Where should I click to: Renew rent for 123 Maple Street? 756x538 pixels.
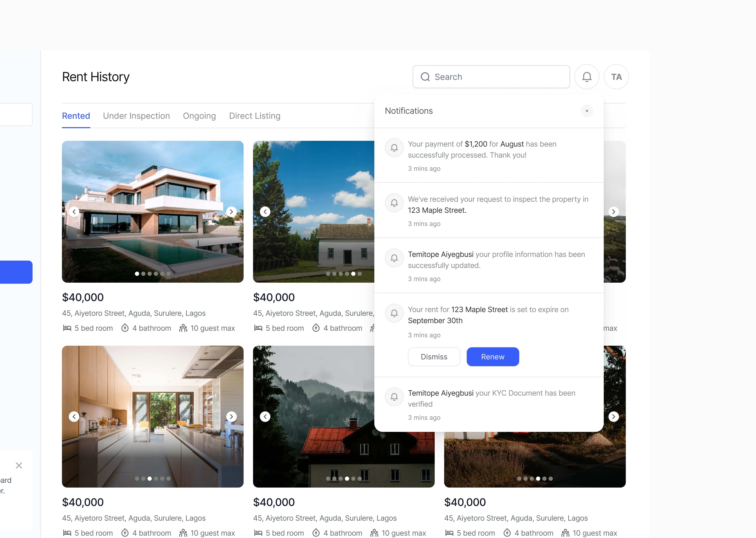click(493, 357)
